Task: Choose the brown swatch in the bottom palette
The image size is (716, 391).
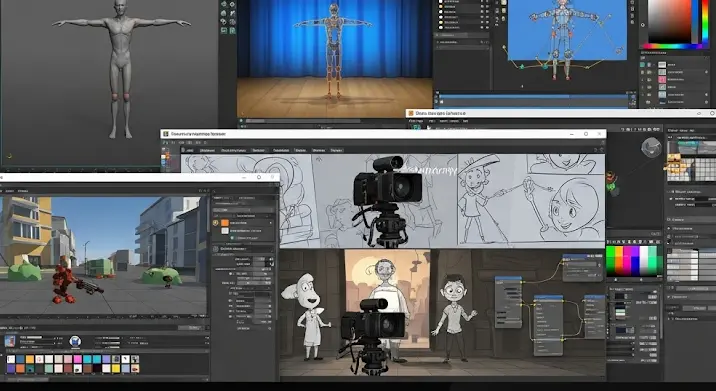Action: click(88, 368)
